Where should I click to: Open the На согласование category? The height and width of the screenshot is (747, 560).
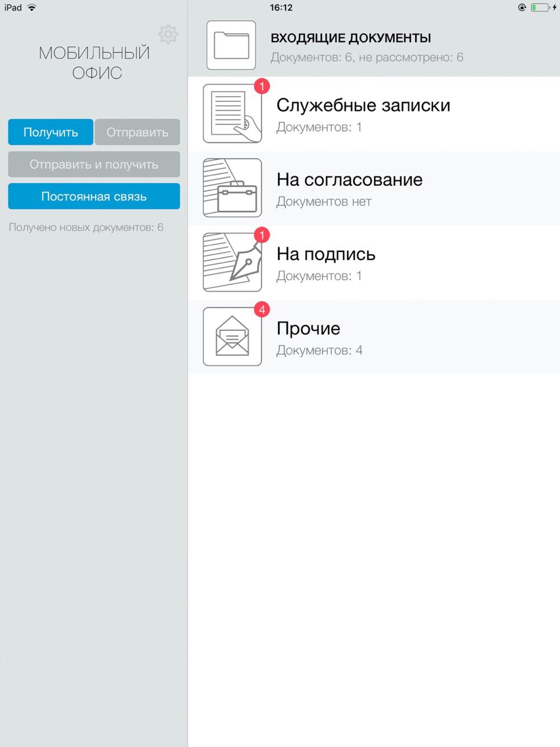[x=374, y=188]
